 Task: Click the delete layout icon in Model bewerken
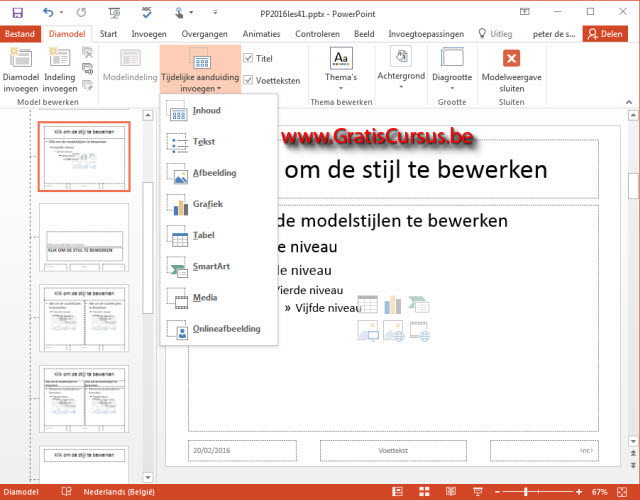pyautogui.click(x=87, y=52)
